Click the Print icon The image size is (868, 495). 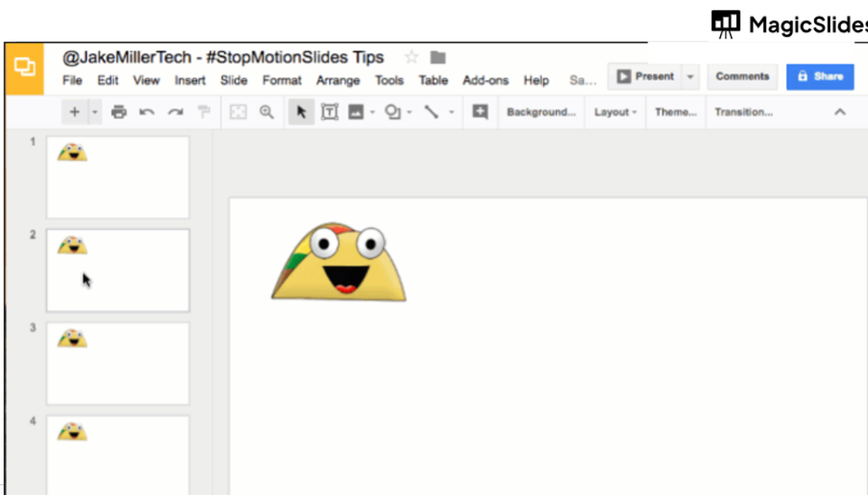(x=118, y=112)
